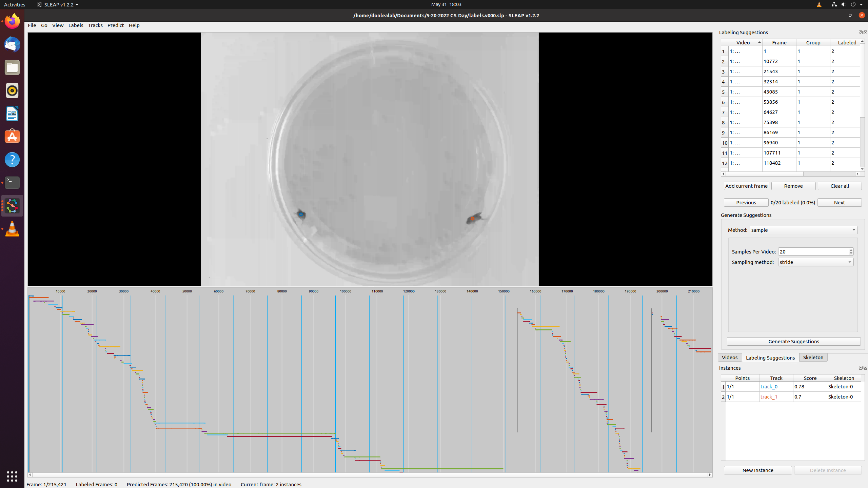Create a New Instance
The height and width of the screenshot is (488, 868).
pyautogui.click(x=757, y=470)
